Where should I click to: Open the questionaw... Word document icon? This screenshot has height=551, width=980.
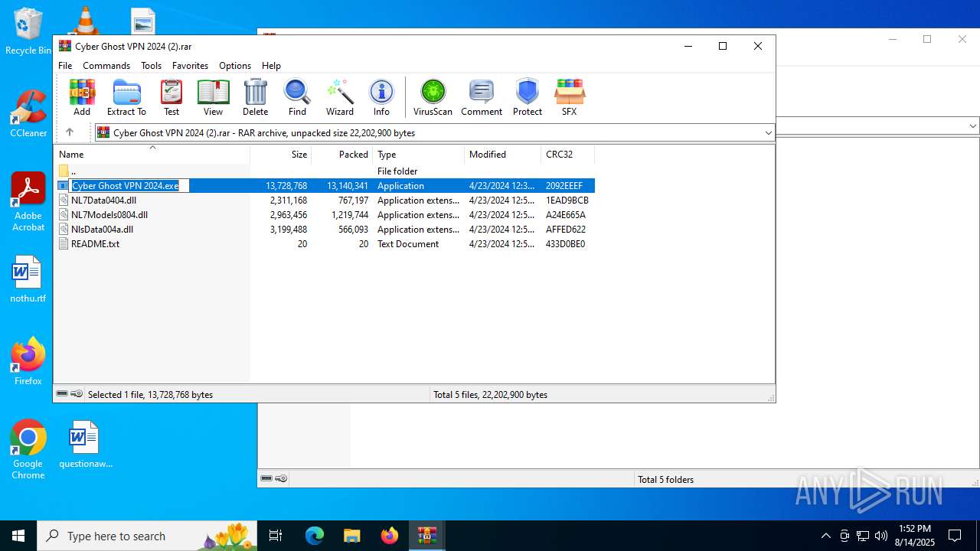point(85,444)
